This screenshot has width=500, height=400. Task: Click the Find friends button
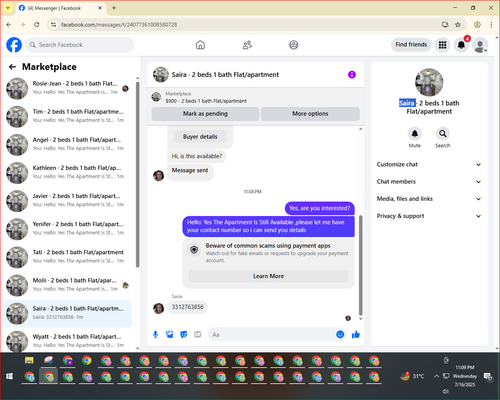pos(411,45)
